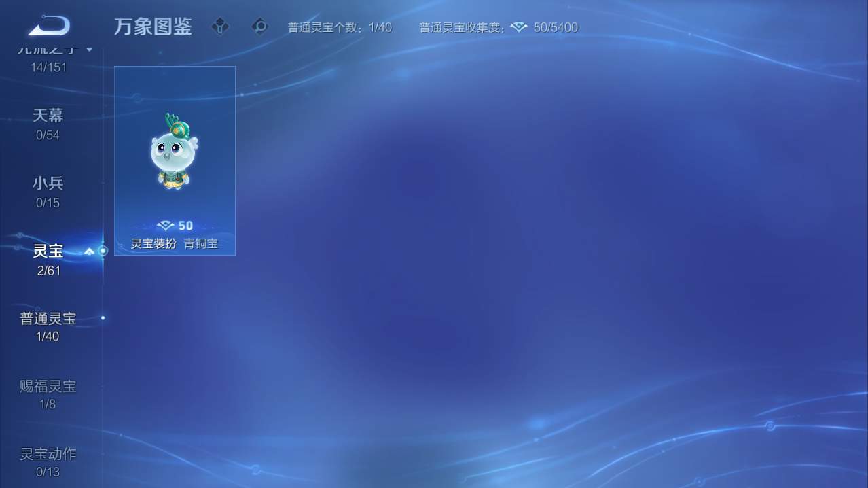The height and width of the screenshot is (488, 868).
Task: Select the 灵宝 category in sidebar
Action: (48, 251)
